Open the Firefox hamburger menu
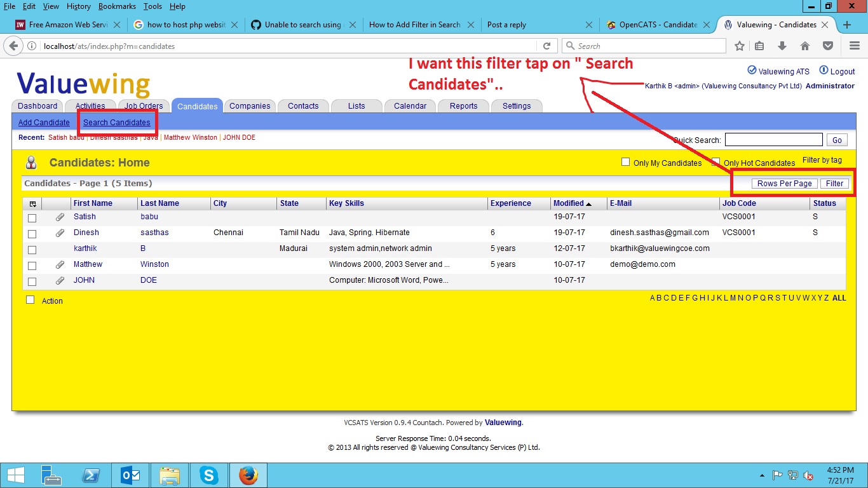 tap(854, 46)
